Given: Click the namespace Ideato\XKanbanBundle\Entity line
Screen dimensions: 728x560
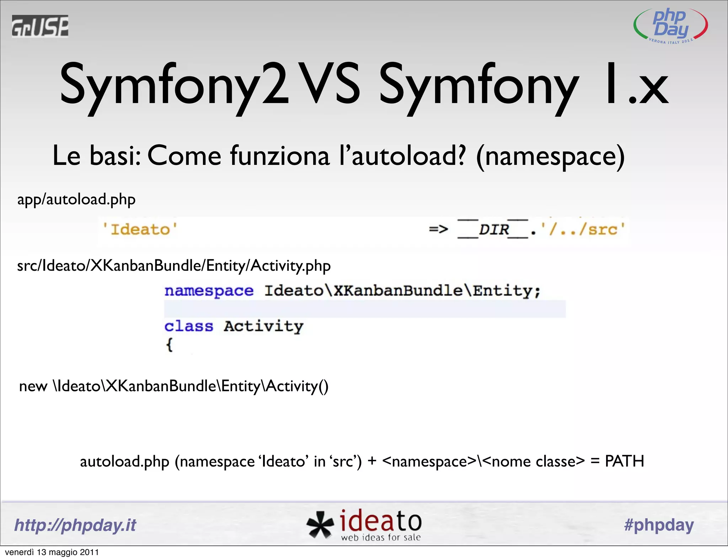Looking at the screenshot, I should tap(353, 291).
